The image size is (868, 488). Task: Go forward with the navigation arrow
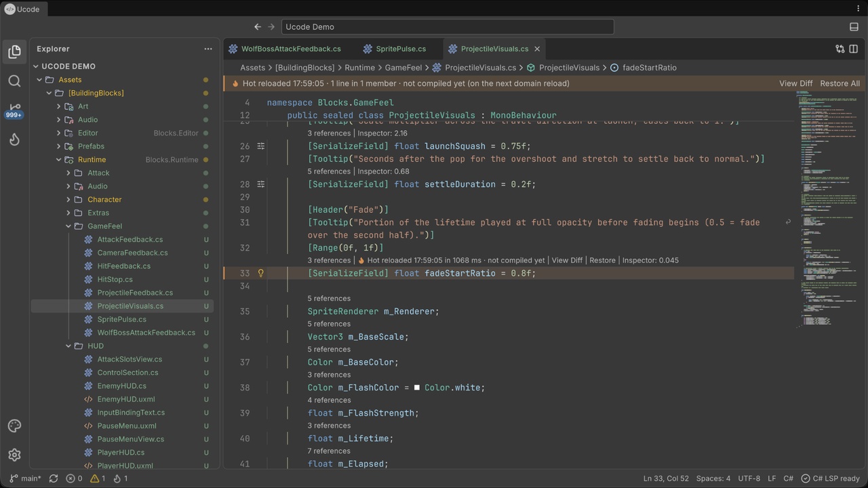271,26
